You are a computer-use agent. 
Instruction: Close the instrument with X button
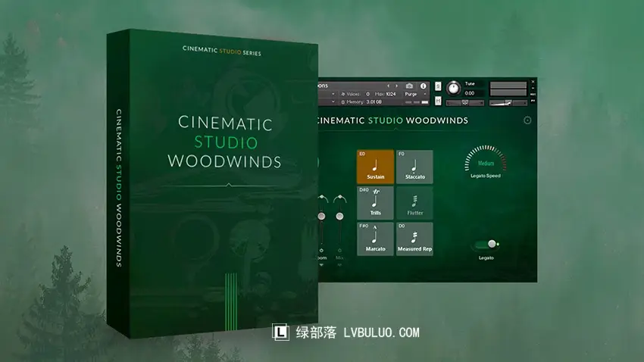533,82
